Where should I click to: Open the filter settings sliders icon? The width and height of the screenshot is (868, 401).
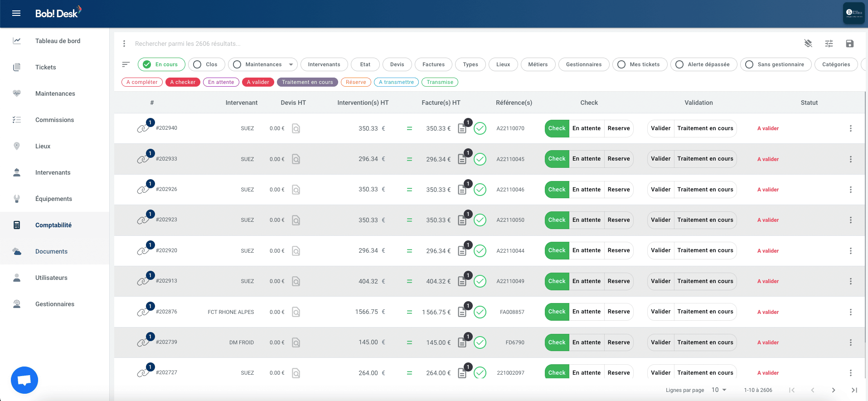[829, 44]
